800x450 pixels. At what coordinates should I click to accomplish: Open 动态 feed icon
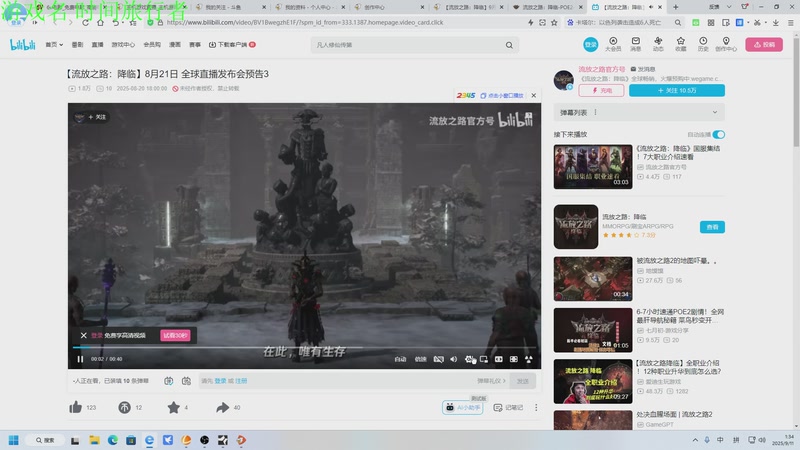click(x=658, y=44)
